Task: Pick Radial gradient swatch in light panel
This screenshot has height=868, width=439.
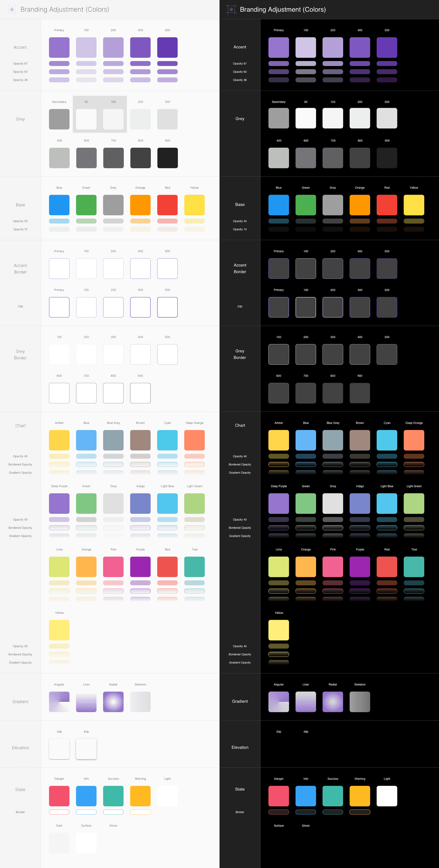Action: pos(113,702)
